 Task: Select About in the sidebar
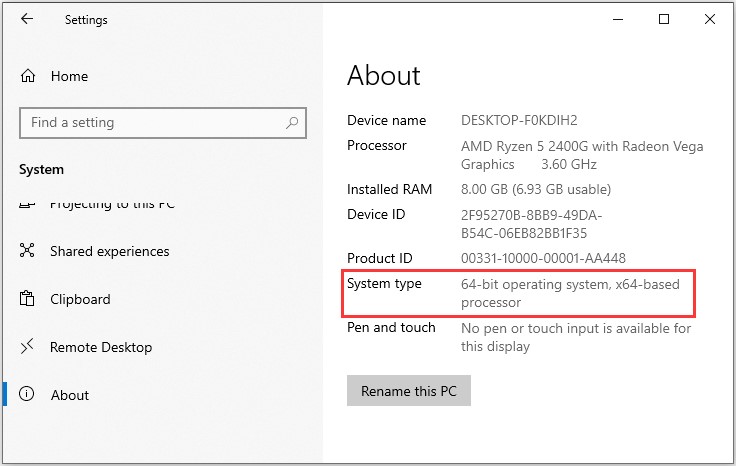[x=70, y=395]
